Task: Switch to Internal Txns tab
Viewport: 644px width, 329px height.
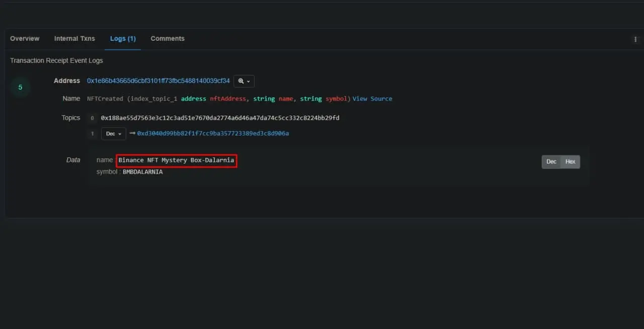Action: pos(74,39)
